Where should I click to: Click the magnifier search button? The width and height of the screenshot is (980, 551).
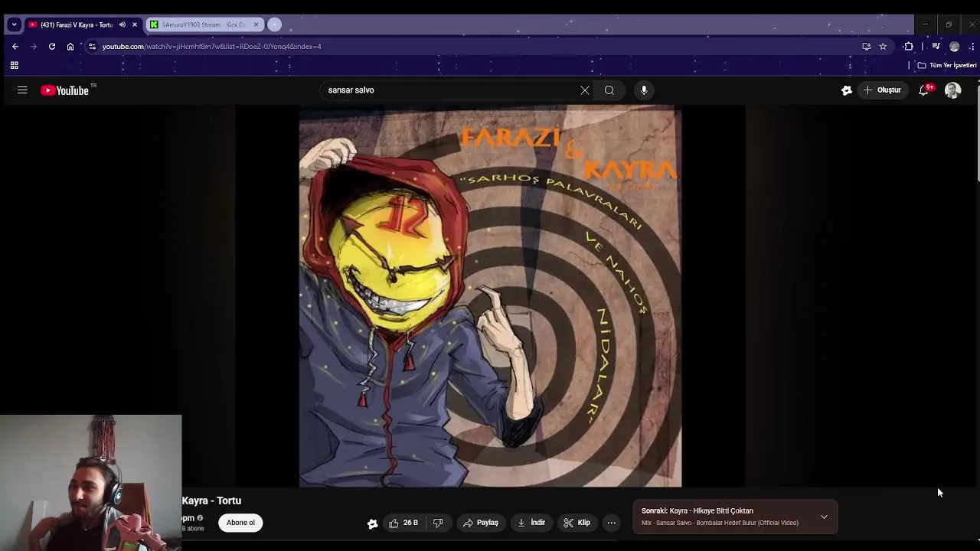pyautogui.click(x=609, y=90)
